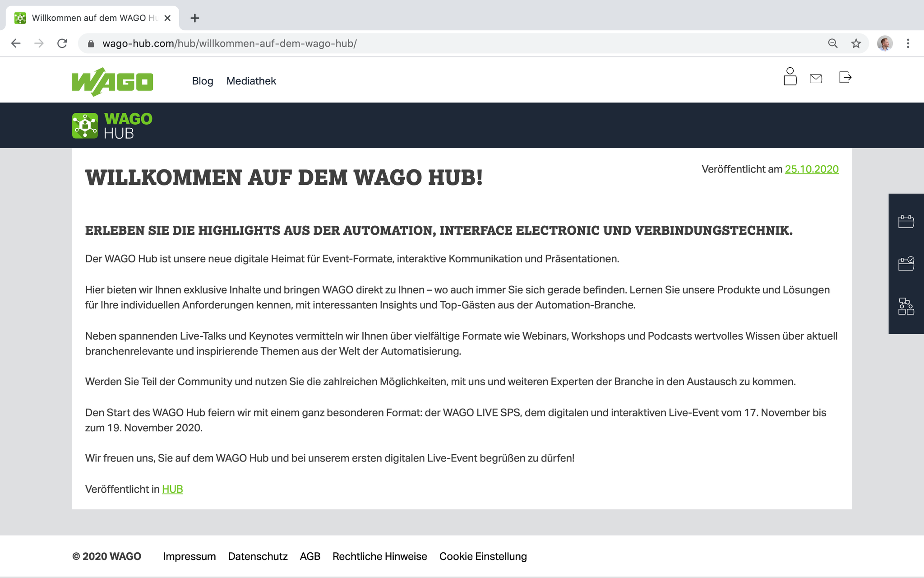Open the calendar icon in side panel
Screen dimensions: 924x578
click(x=906, y=222)
